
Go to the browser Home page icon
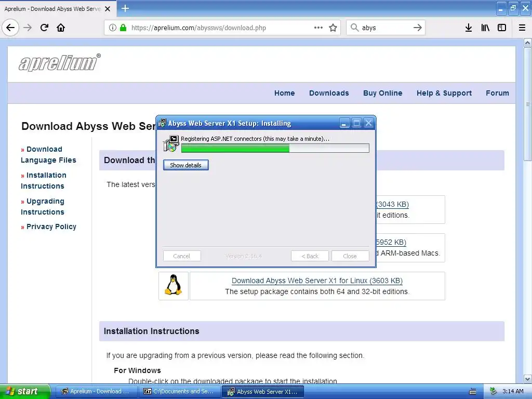(61, 28)
